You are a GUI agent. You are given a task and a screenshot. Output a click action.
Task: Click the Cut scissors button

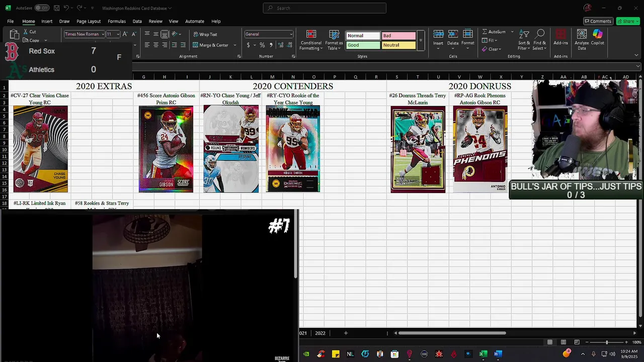[30, 32]
